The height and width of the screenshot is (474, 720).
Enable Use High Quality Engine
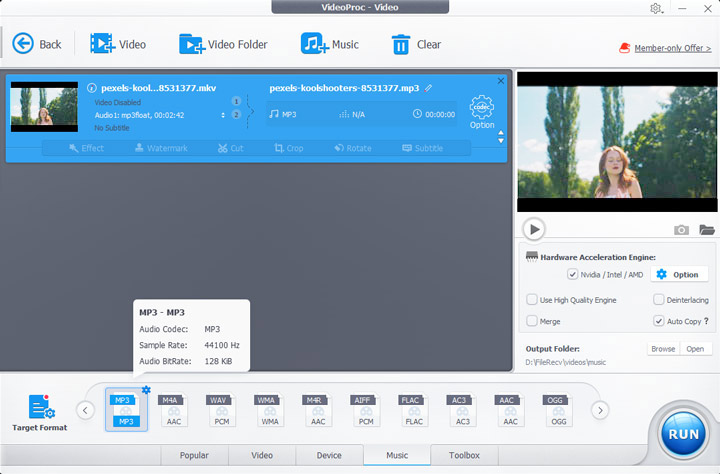coord(532,299)
